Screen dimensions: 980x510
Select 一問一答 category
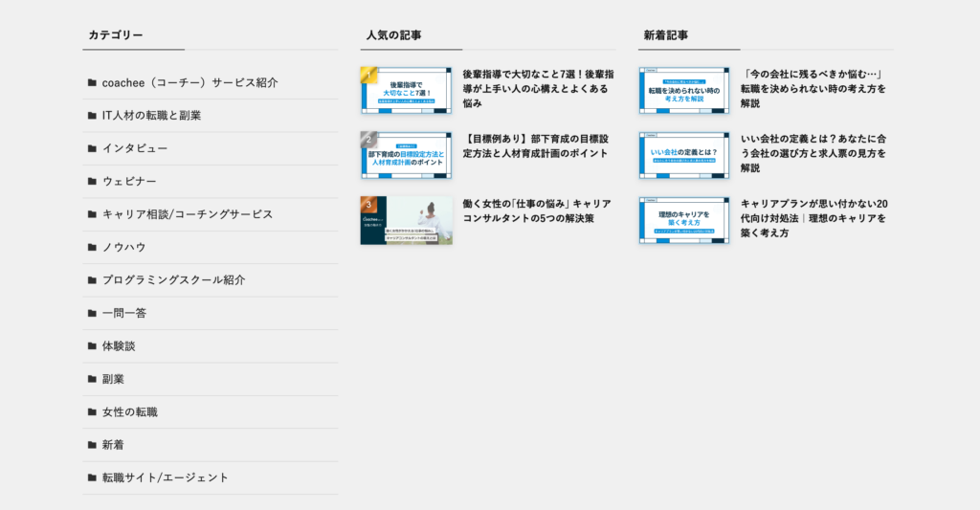pyautogui.click(x=124, y=313)
